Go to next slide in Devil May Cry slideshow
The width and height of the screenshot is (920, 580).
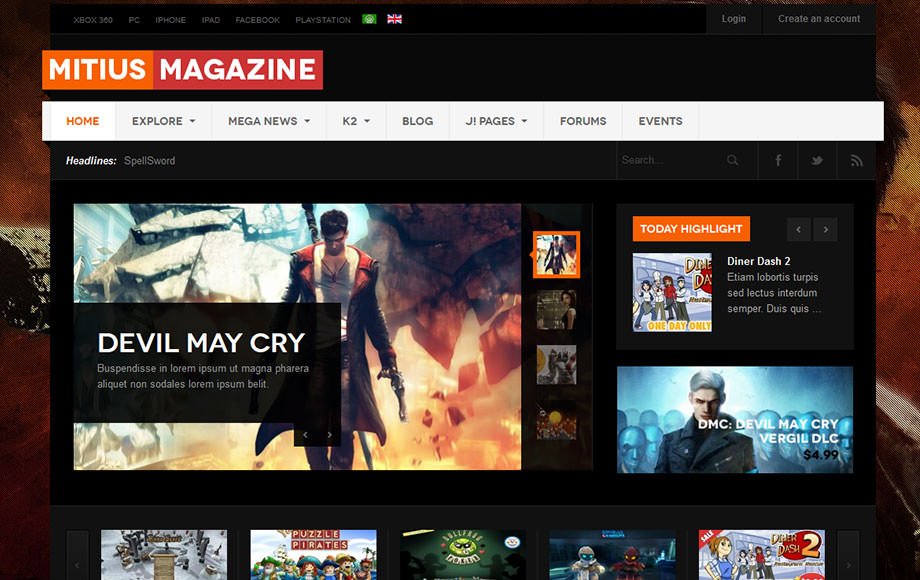tap(329, 435)
